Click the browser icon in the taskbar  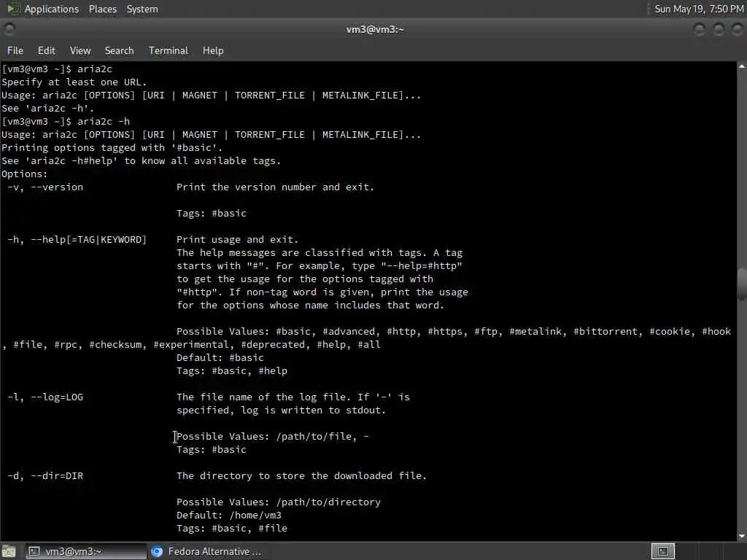(157, 551)
